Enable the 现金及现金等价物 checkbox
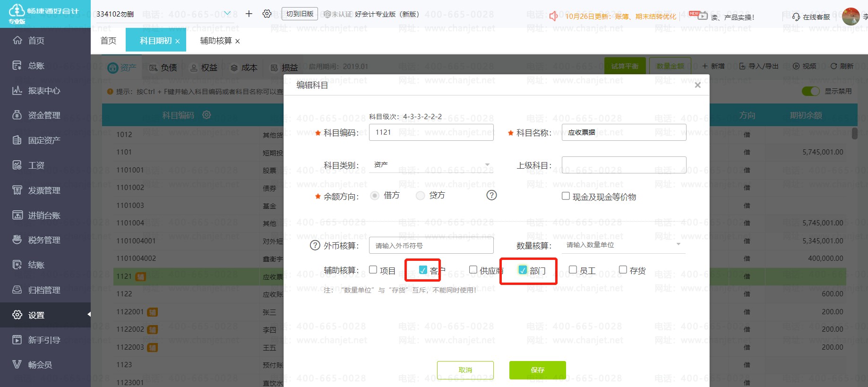868x387 pixels. 566,196
